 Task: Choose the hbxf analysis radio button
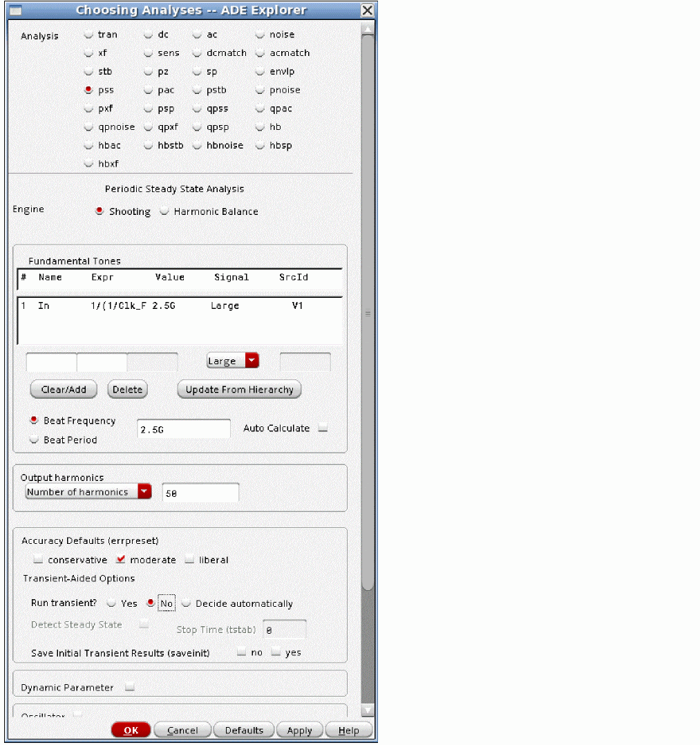tap(88, 163)
